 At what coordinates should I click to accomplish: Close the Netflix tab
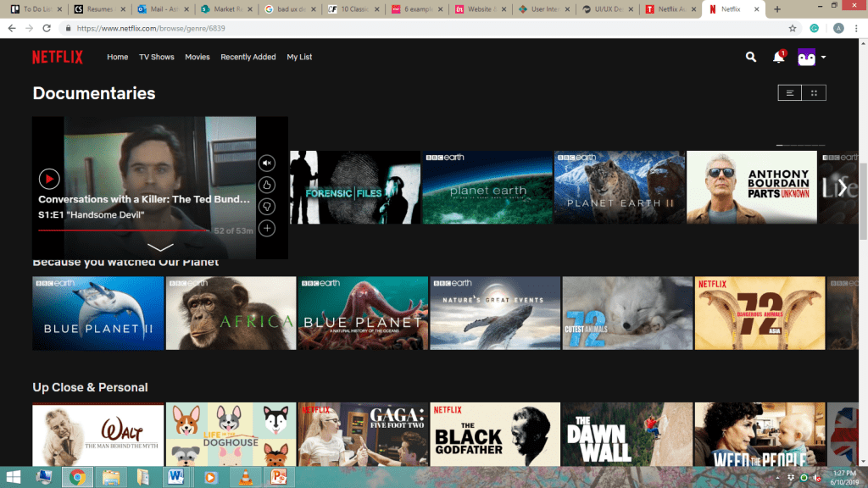[x=757, y=8]
